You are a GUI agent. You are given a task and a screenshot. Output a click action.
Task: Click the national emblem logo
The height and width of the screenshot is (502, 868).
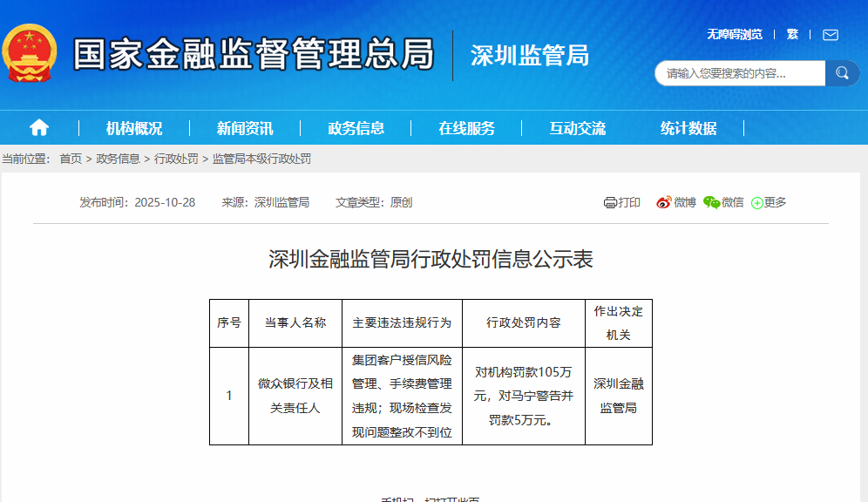[30, 54]
